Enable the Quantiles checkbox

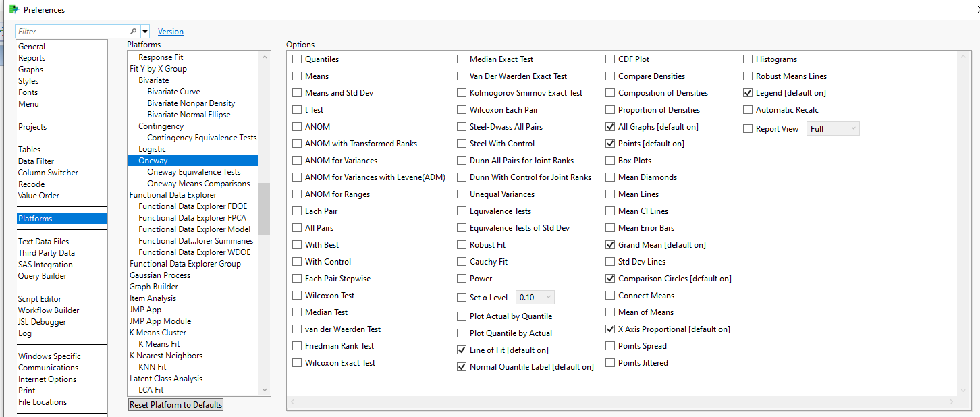[297, 59]
